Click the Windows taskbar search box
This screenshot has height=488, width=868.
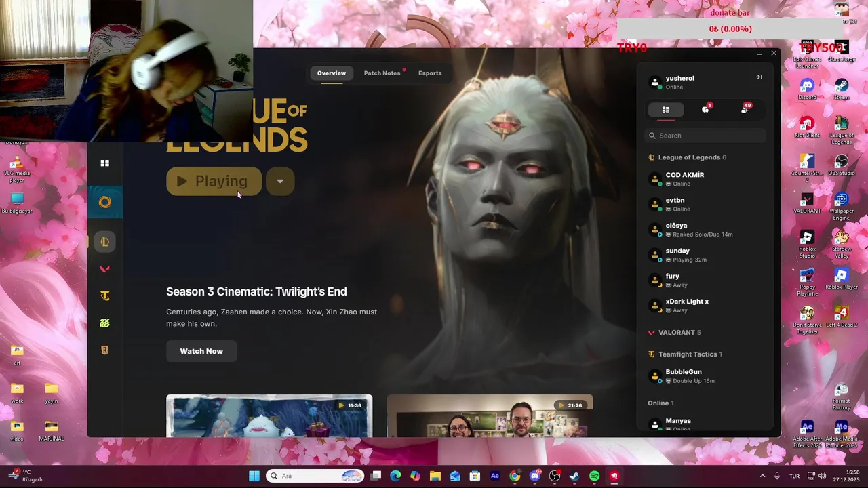[315, 476]
